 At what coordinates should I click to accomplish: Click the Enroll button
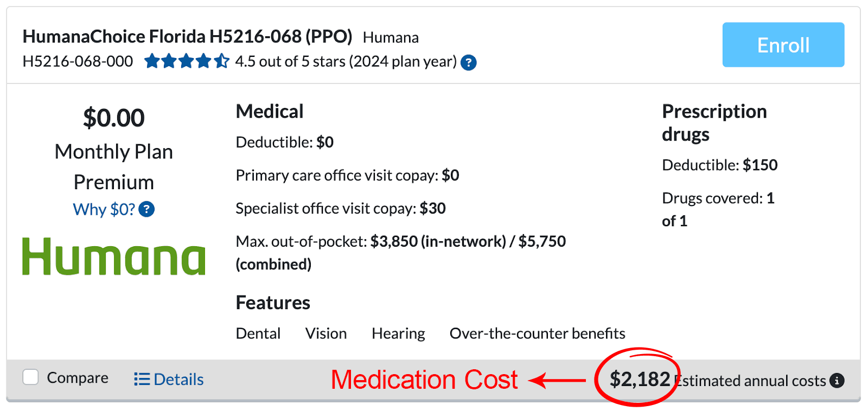[783, 45]
